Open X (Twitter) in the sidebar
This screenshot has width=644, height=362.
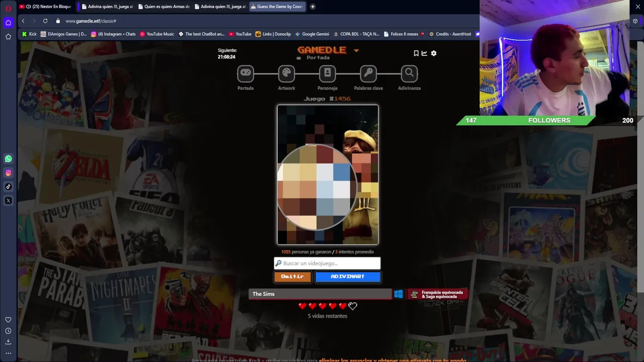(x=8, y=201)
